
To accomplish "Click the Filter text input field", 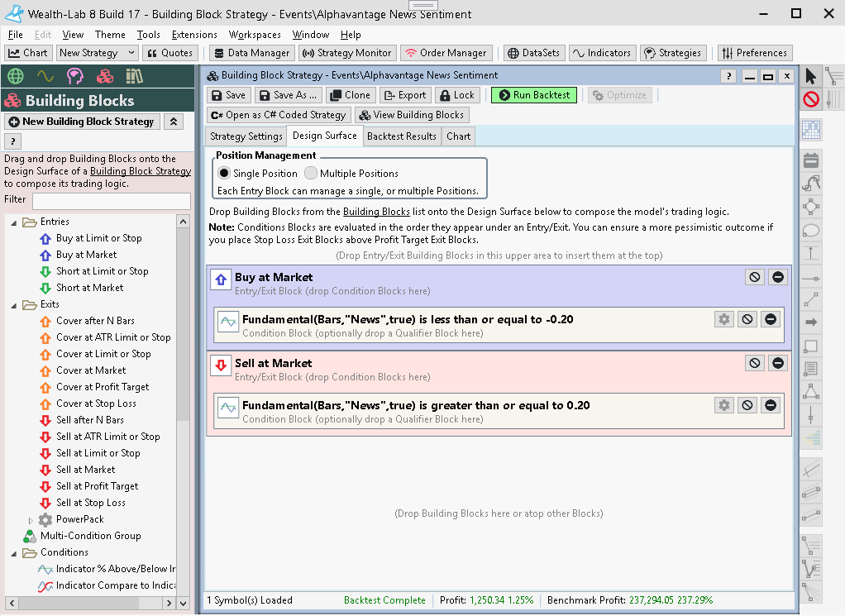I will (x=111, y=201).
